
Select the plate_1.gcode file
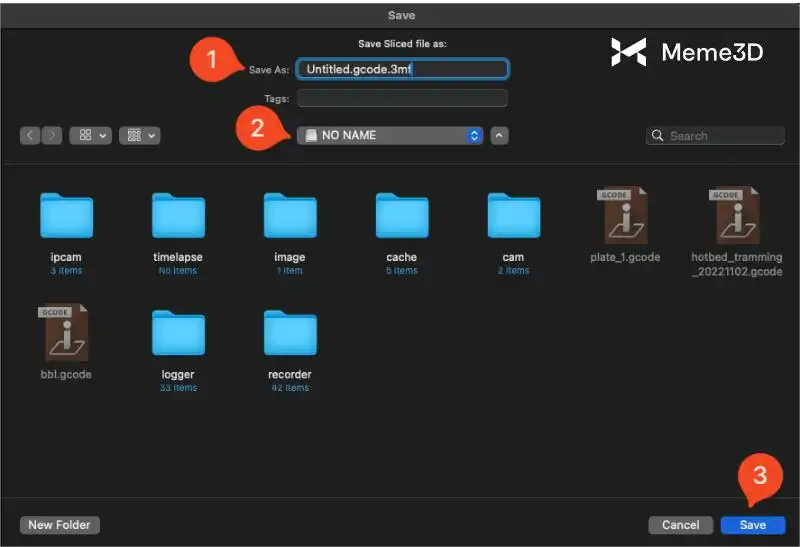(x=625, y=215)
